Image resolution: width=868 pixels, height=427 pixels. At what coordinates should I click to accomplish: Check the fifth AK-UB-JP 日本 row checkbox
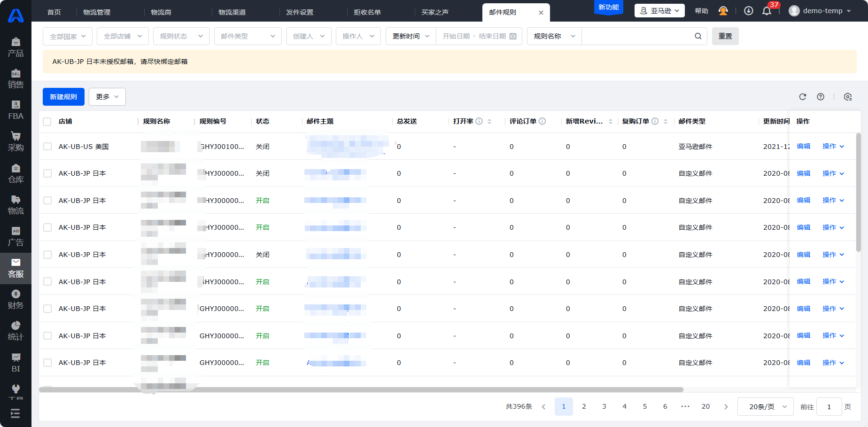(47, 282)
